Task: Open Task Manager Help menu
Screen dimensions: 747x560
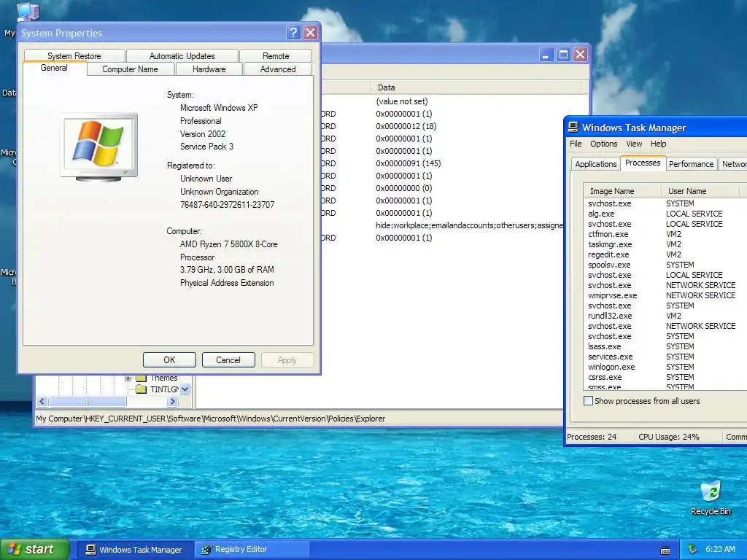Action: tap(659, 144)
